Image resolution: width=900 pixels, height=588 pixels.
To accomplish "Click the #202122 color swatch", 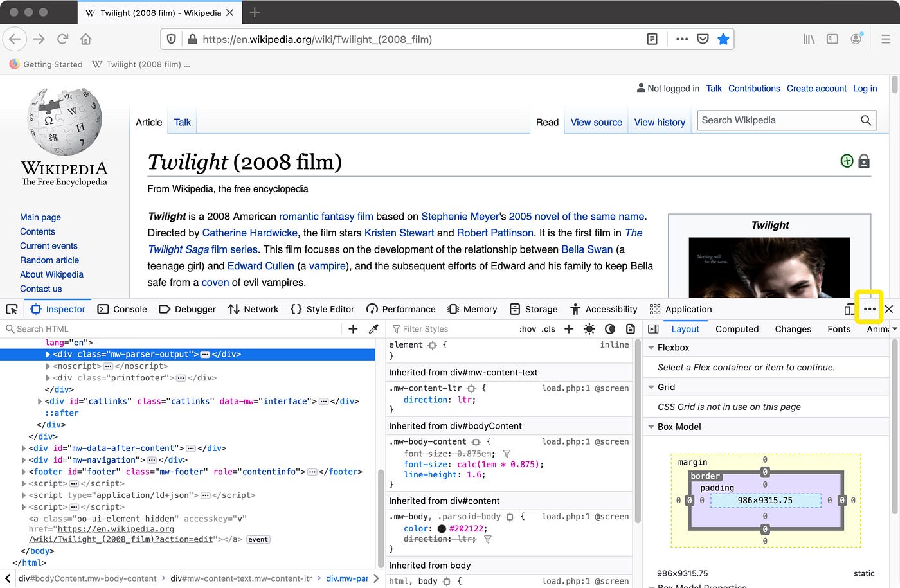I will click(442, 529).
